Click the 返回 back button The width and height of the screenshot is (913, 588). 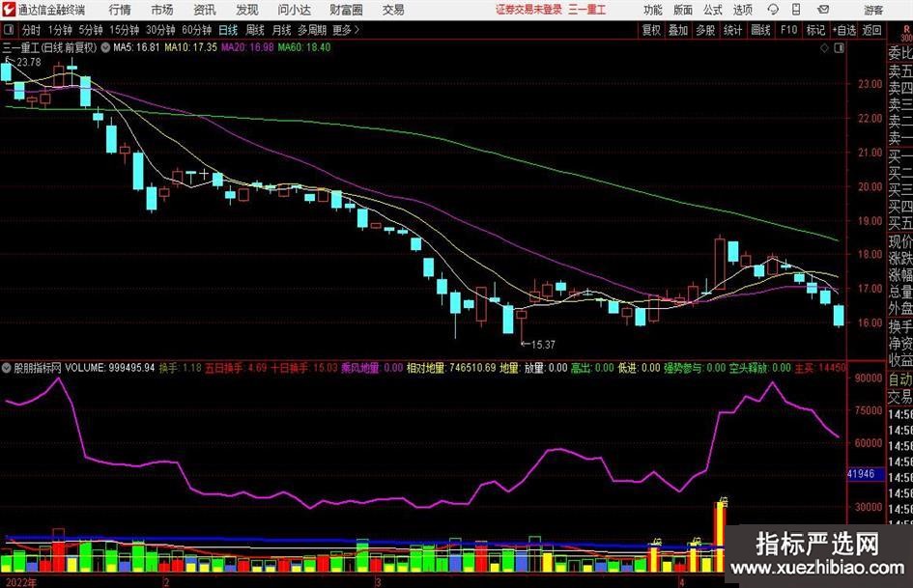[871, 30]
